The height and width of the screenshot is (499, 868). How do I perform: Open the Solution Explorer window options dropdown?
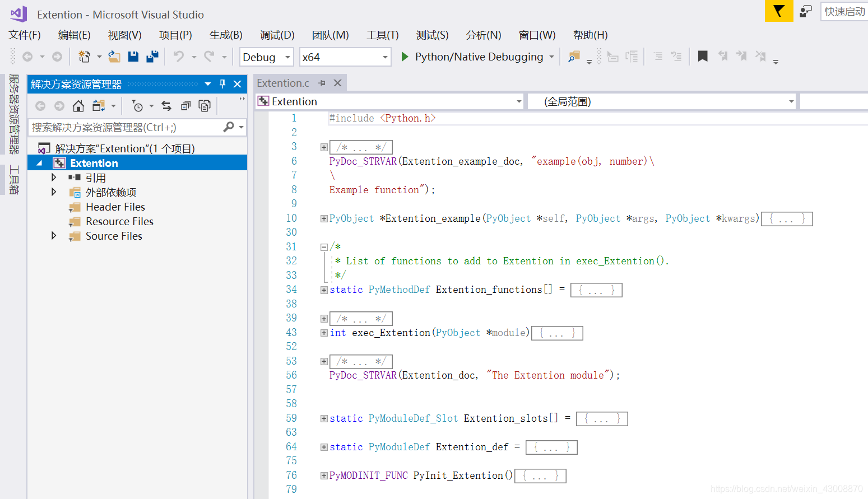tap(208, 84)
